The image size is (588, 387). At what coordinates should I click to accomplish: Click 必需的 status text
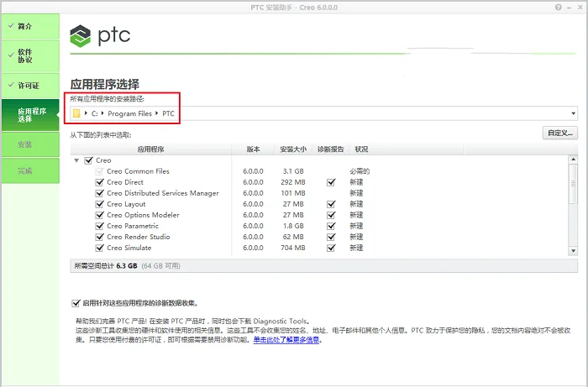tap(360, 171)
